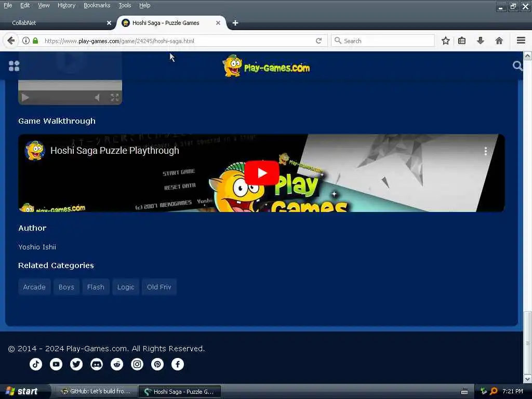Image resolution: width=532 pixels, height=399 pixels.
Task: Open the Twitter social icon
Action: (x=76, y=364)
